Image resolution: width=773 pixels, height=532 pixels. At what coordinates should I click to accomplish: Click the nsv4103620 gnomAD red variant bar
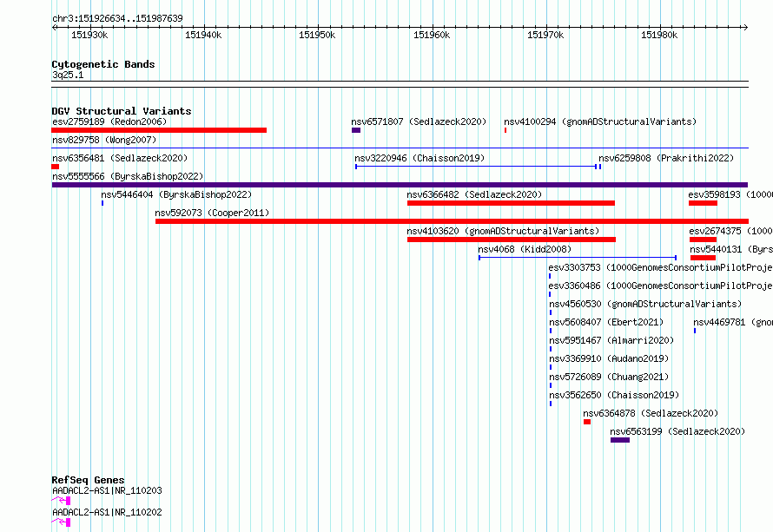[x=512, y=240]
